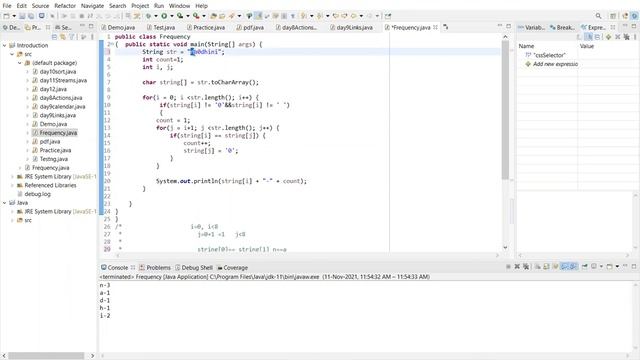
Task: Click the Add Watch Expression diamond icon
Action: [609, 37]
